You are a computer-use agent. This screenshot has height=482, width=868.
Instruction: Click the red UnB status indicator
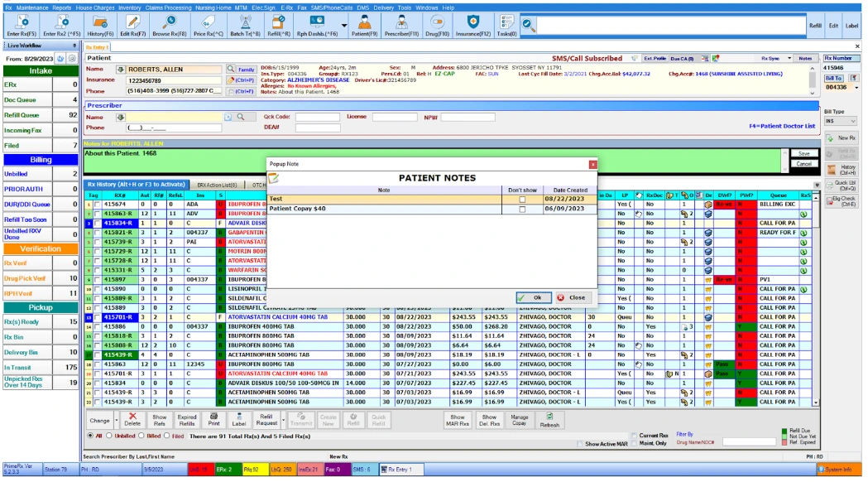click(x=200, y=470)
